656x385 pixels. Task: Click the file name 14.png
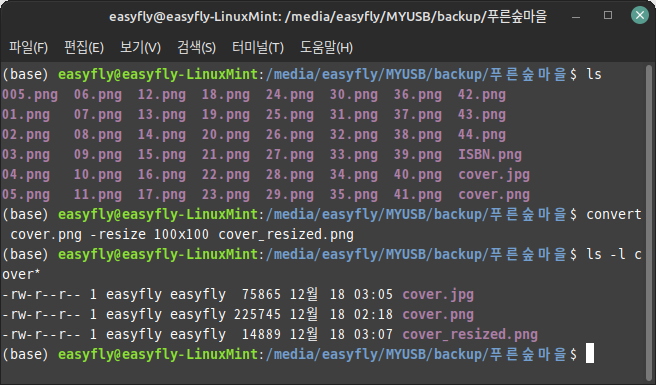[162, 135]
